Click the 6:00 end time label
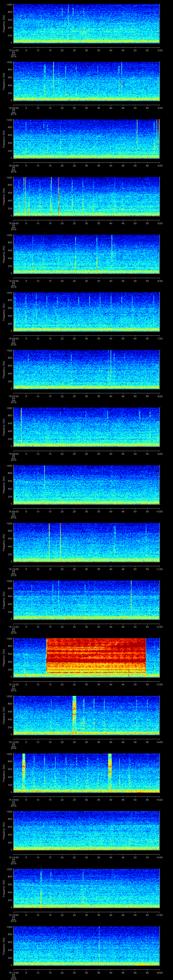 click(160, 281)
